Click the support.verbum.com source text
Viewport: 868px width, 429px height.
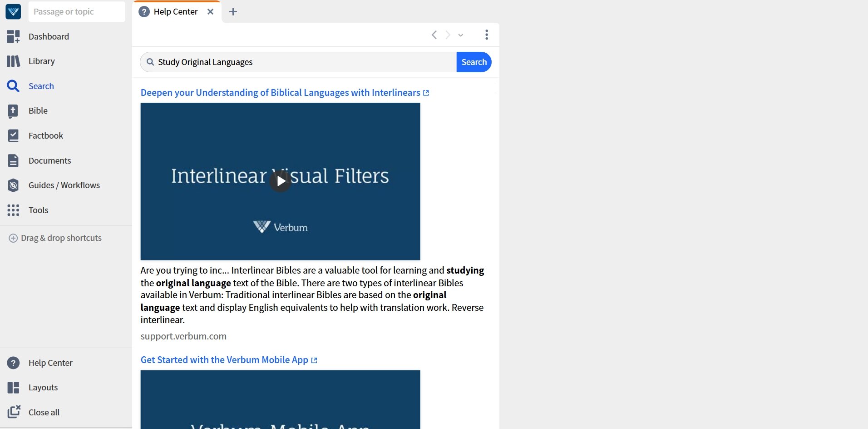pos(183,336)
